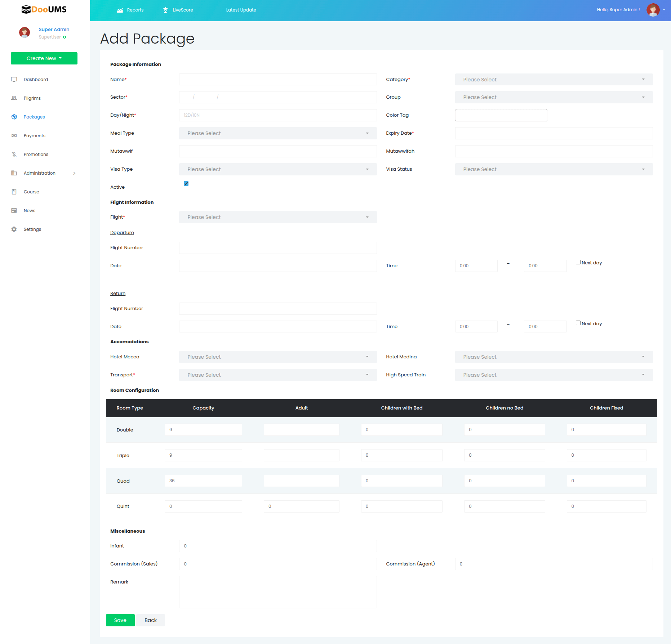
Task: Open the Category dropdown
Action: (554, 80)
